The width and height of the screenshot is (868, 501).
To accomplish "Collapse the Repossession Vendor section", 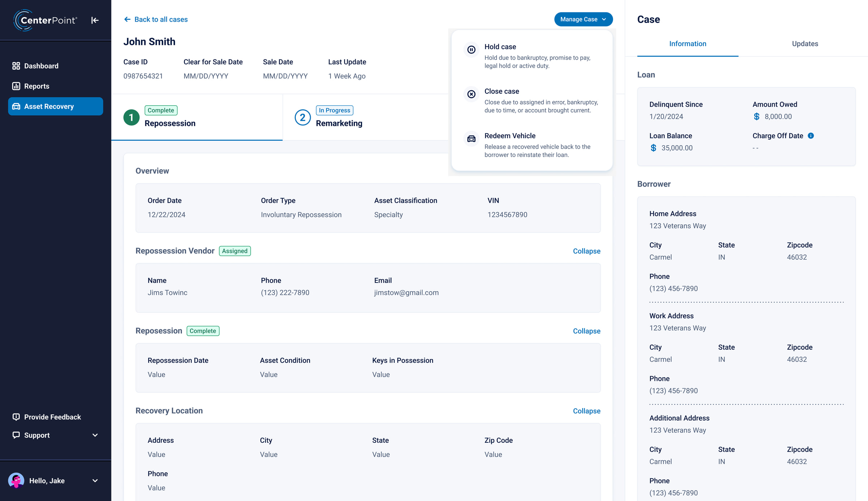I will (587, 251).
